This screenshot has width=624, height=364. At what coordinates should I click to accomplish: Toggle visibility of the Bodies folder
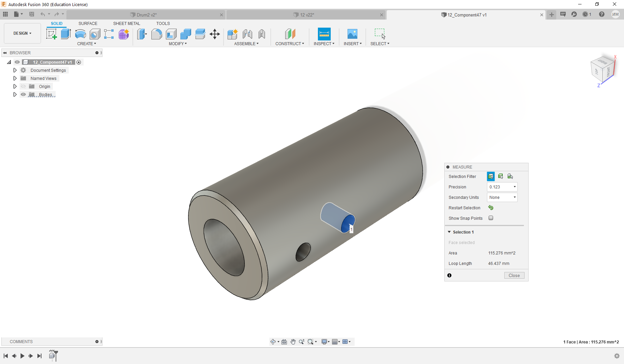click(23, 95)
